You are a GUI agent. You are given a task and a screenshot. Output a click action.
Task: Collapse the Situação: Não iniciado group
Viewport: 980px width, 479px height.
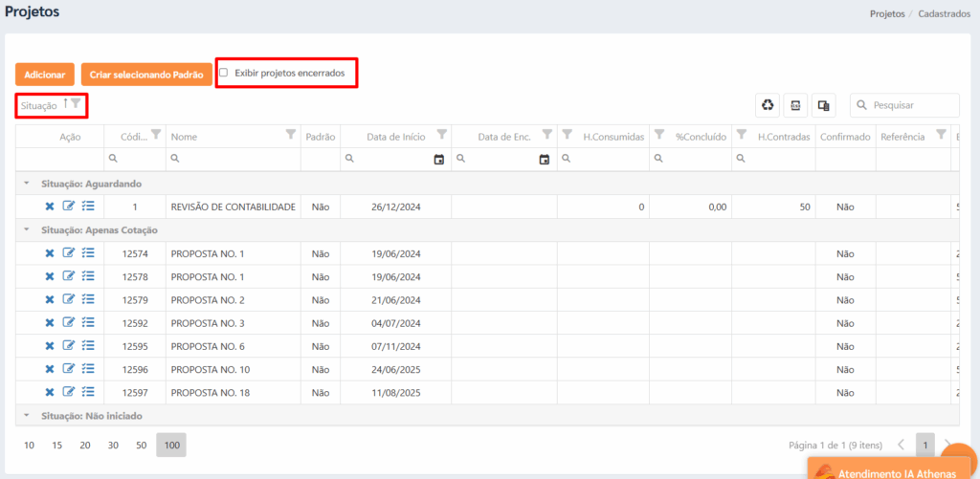point(26,415)
